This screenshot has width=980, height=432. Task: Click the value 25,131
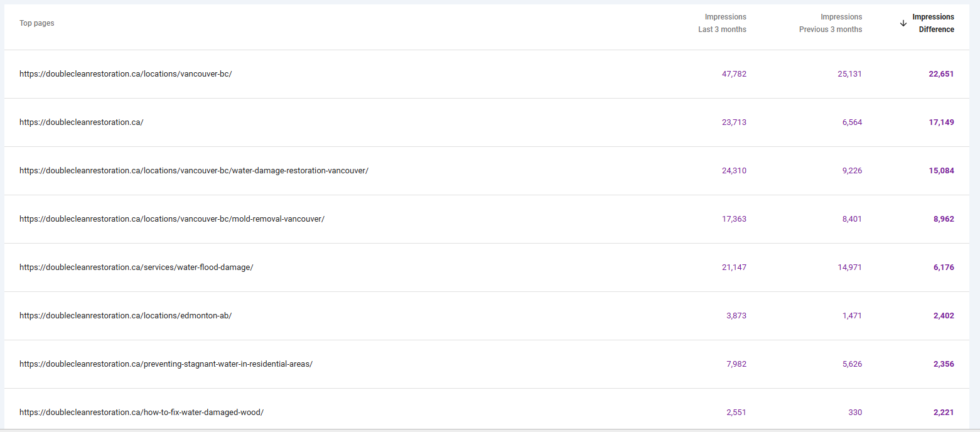coord(849,74)
